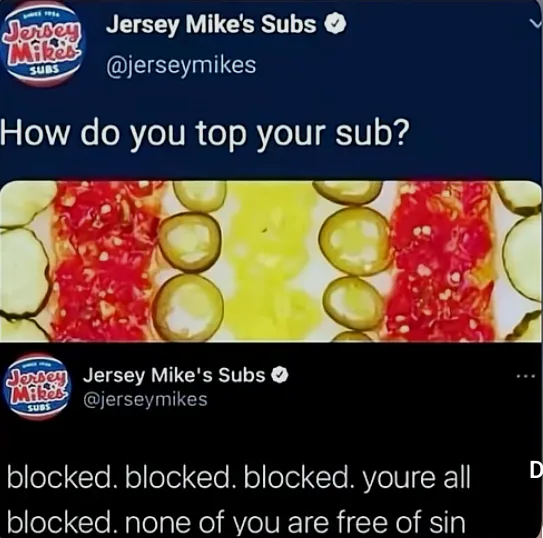Click the verified badge on the reply tweet

(281, 375)
